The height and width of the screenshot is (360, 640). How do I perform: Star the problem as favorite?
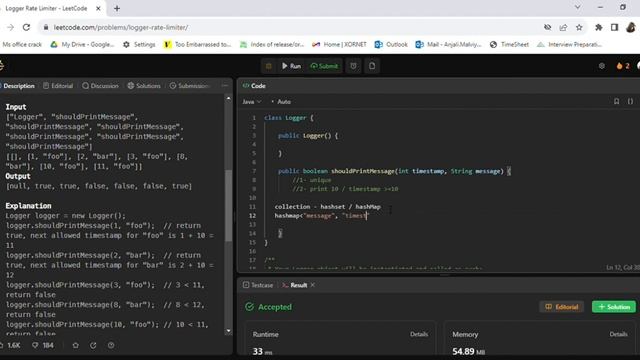click(76, 345)
